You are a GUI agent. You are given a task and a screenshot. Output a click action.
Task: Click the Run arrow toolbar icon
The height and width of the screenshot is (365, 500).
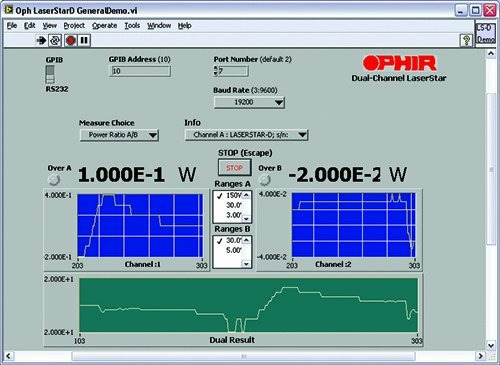[41, 41]
